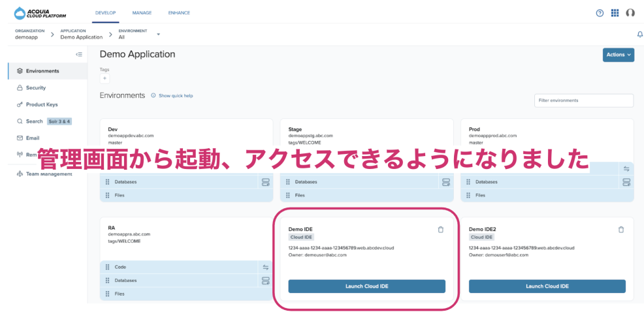Click Cloud IDE tag on Demo IDE

pyautogui.click(x=301, y=237)
